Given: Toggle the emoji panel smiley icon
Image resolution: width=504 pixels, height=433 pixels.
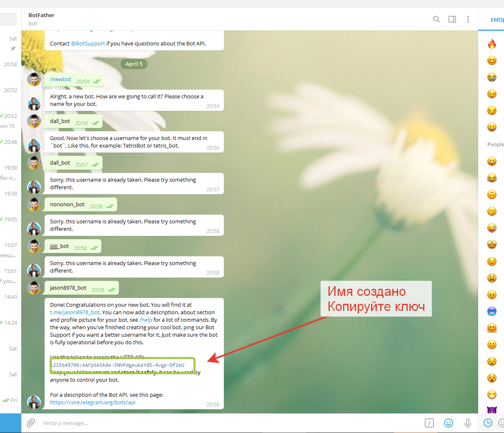Looking at the screenshot, I should pyautogui.click(x=449, y=423).
